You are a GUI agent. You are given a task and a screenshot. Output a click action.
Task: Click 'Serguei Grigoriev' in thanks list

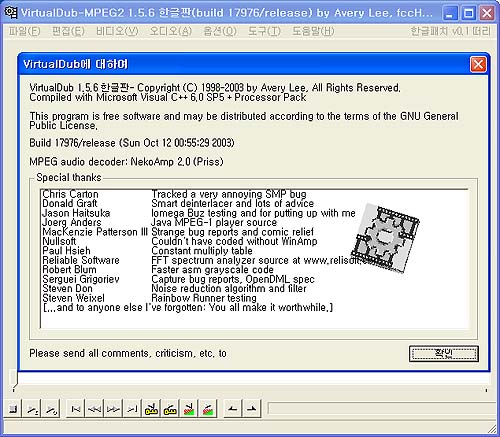click(81, 279)
